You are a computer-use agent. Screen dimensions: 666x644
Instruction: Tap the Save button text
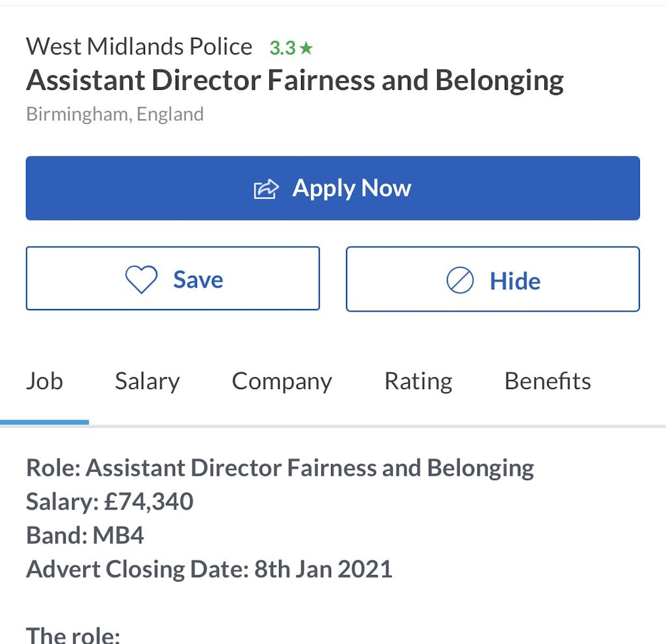pos(198,280)
